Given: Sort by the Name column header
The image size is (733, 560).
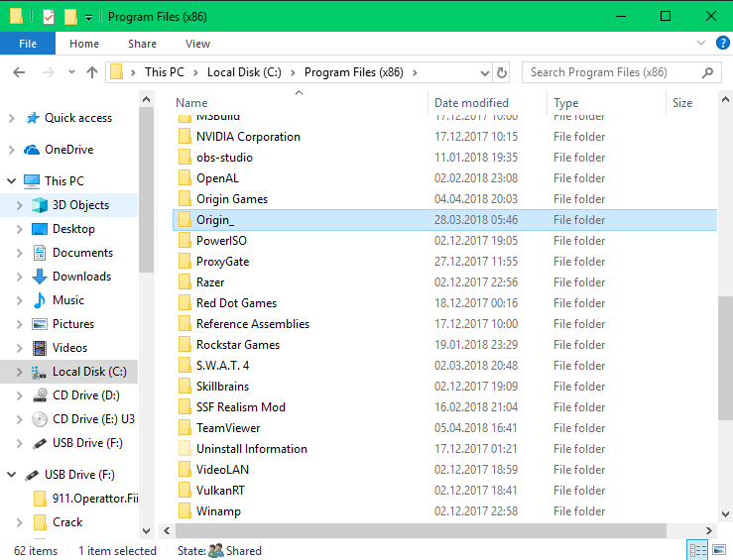Looking at the screenshot, I should pos(191,103).
